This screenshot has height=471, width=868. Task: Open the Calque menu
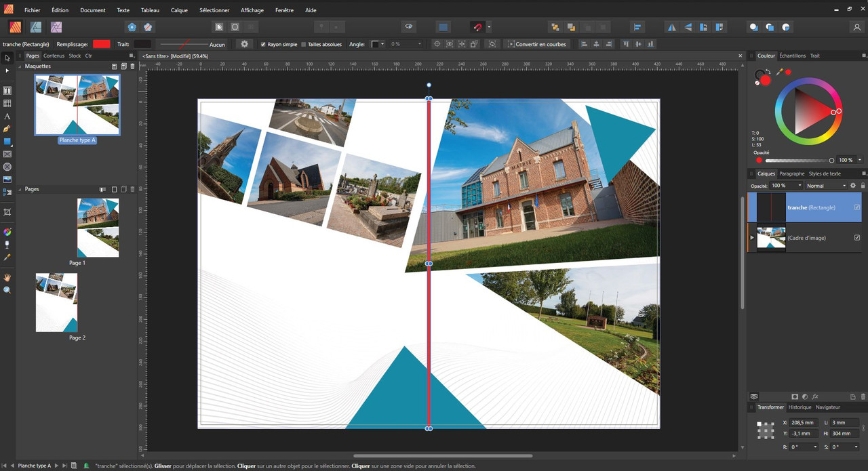[180, 10]
